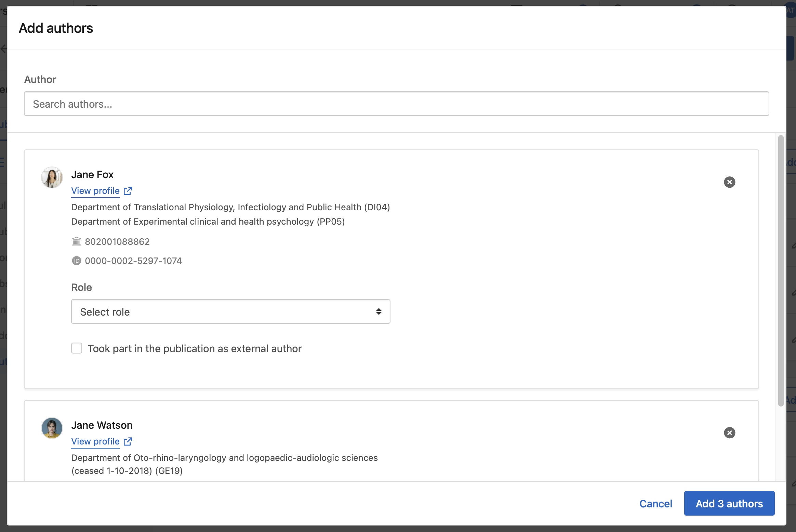Open Jane Fox's View profile link

[x=95, y=191]
